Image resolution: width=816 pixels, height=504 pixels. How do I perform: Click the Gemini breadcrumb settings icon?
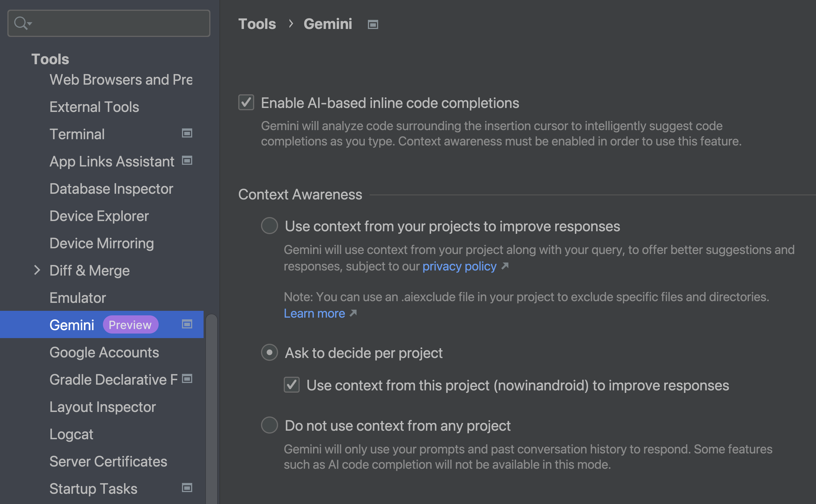[x=373, y=23]
